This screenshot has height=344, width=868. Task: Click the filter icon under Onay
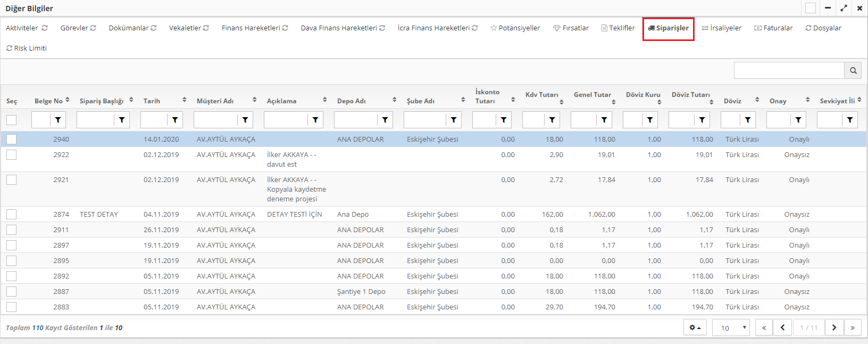798,120
